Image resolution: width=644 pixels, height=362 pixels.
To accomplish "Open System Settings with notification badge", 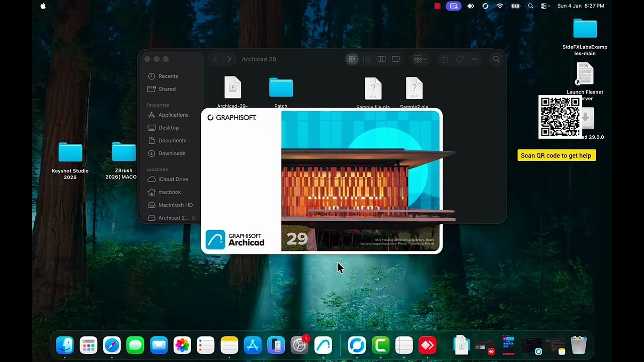I will (x=300, y=345).
